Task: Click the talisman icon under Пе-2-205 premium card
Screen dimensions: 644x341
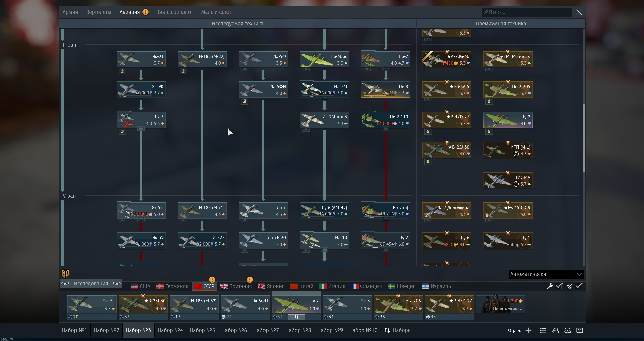Action: click(489, 101)
